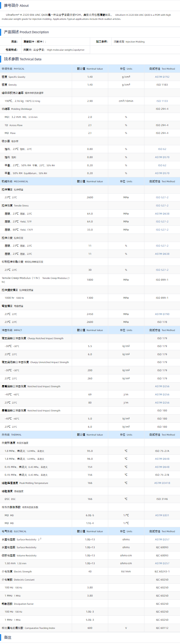Viewport: 180px width, 644px height.
Task: Click the ASTM D792 test method link
Action: pos(162,77)
